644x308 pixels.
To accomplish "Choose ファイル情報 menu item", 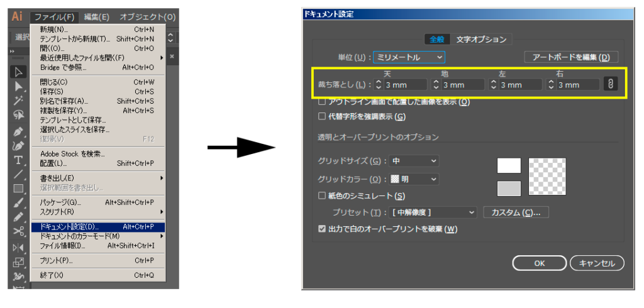I will (x=97, y=246).
